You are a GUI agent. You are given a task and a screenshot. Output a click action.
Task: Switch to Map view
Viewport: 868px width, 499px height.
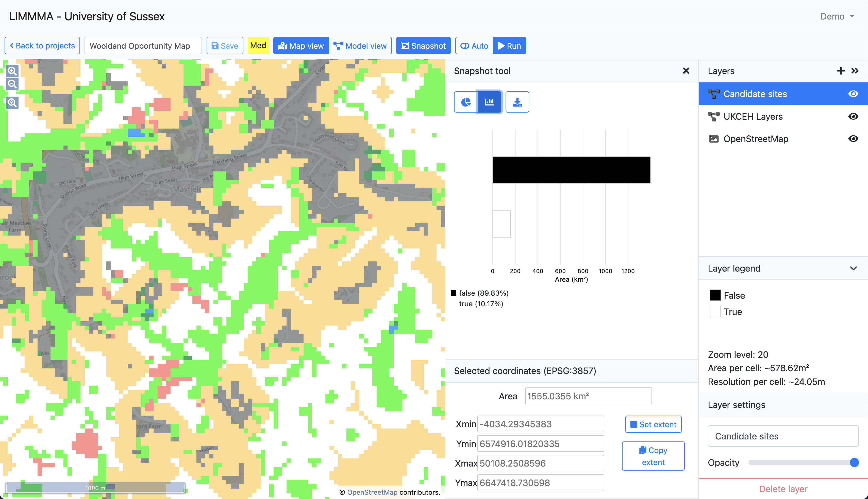[301, 46]
